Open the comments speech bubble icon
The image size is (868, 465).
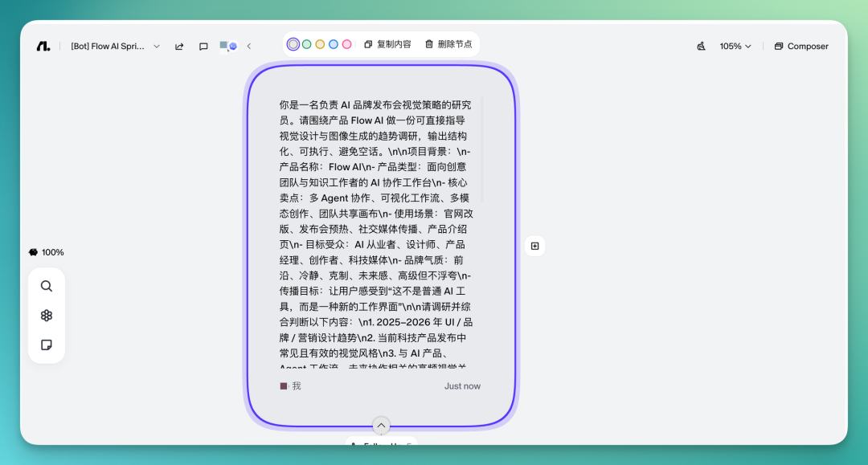(203, 47)
